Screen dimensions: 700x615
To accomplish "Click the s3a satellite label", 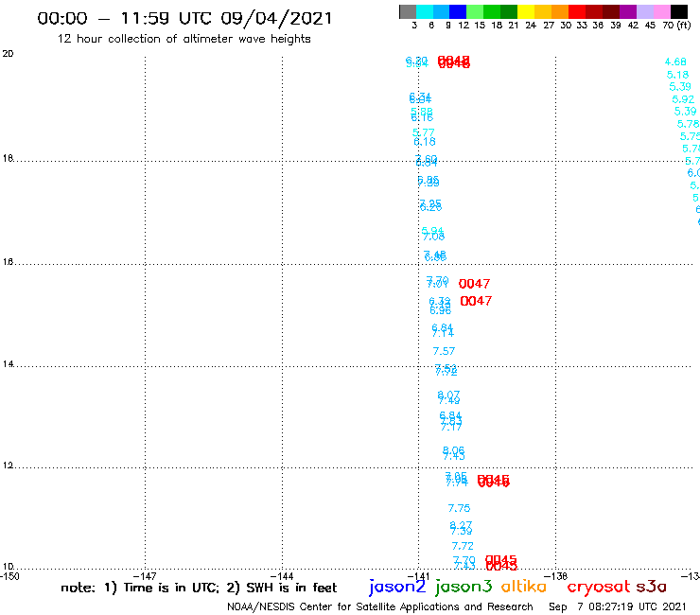I will point(652,587).
